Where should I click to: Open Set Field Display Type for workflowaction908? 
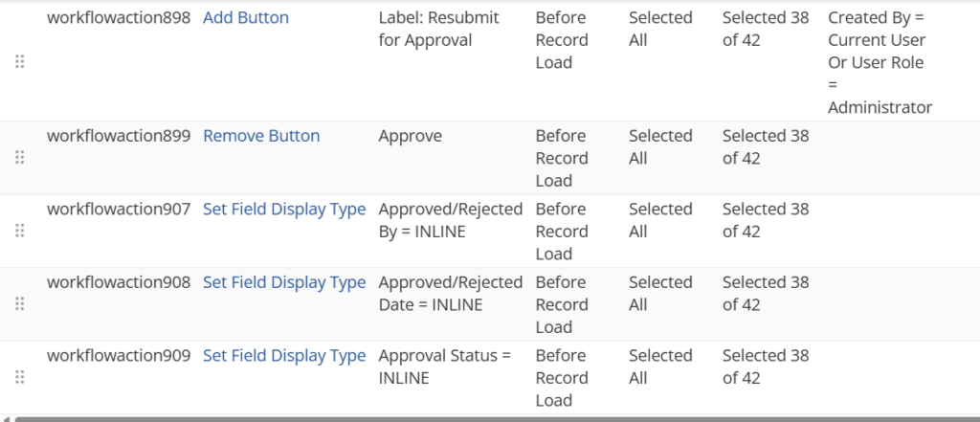tap(284, 282)
